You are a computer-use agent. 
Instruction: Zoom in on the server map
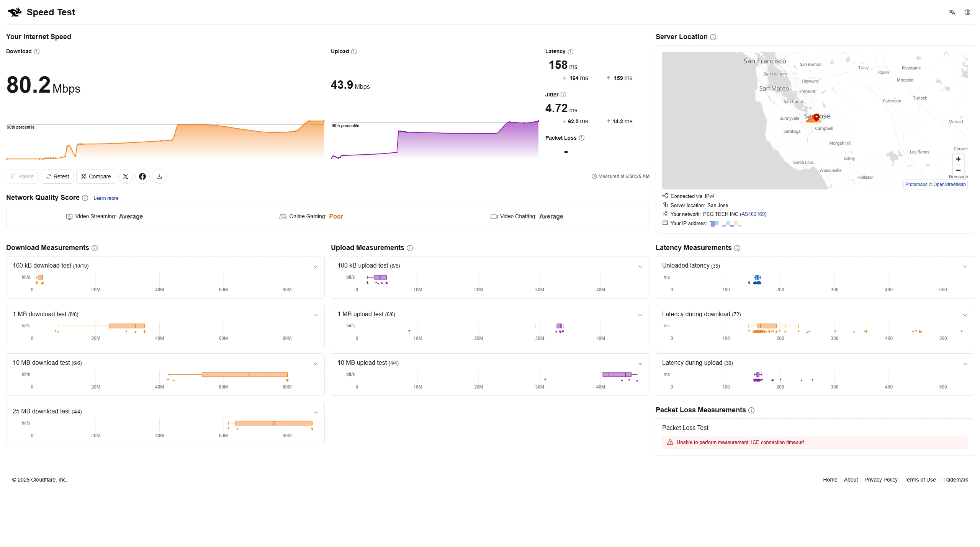click(x=958, y=159)
